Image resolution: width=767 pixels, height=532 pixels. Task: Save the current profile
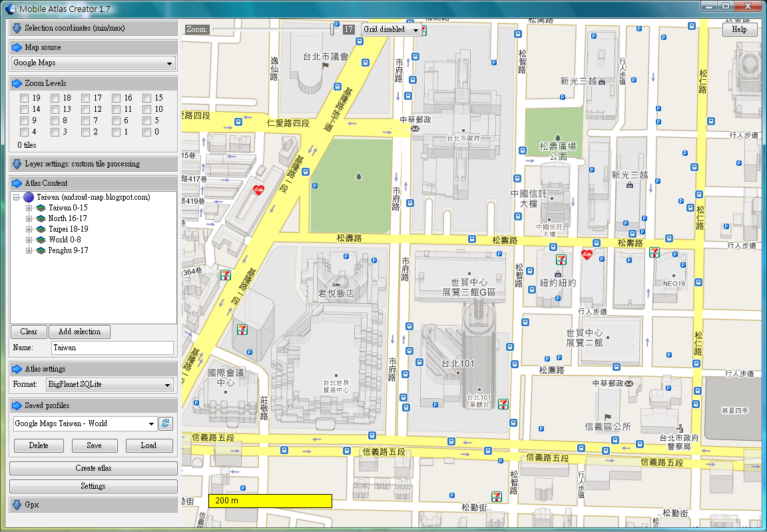tap(95, 445)
